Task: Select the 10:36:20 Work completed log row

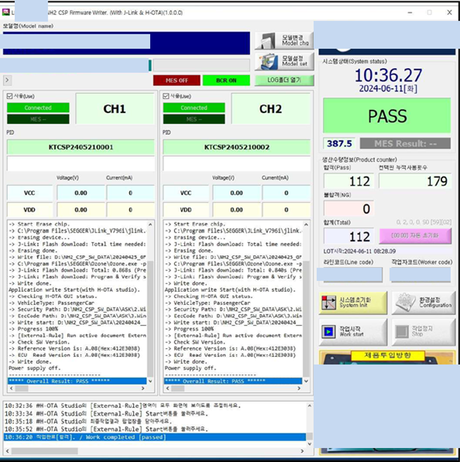Action: pyautogui.click(x=155, y=437)
